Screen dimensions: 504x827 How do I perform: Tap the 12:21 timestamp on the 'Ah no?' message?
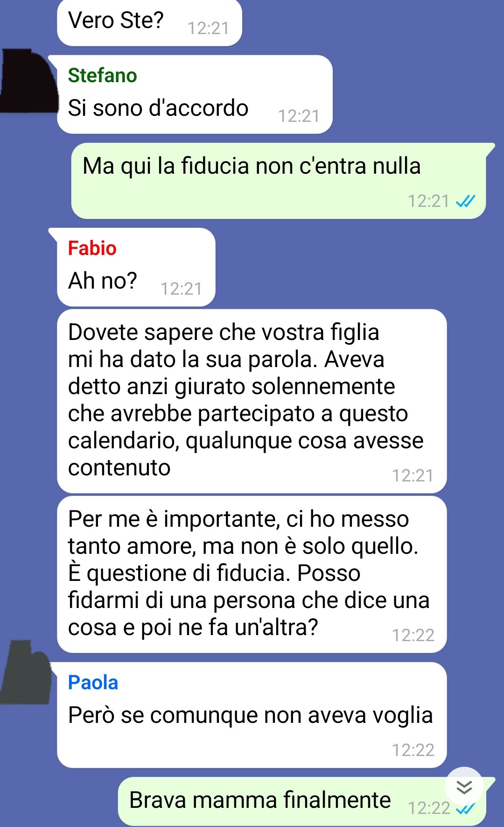click(x=182, y=289)
